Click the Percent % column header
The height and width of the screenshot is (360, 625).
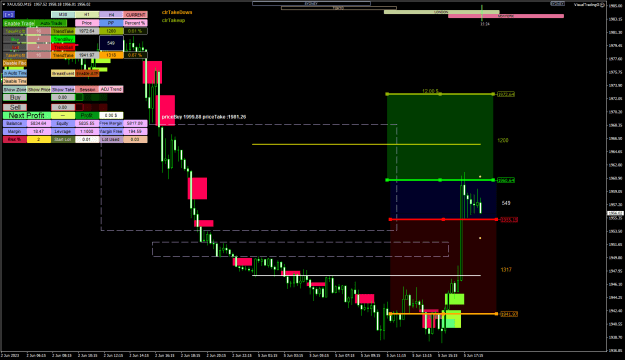[135, 23]
